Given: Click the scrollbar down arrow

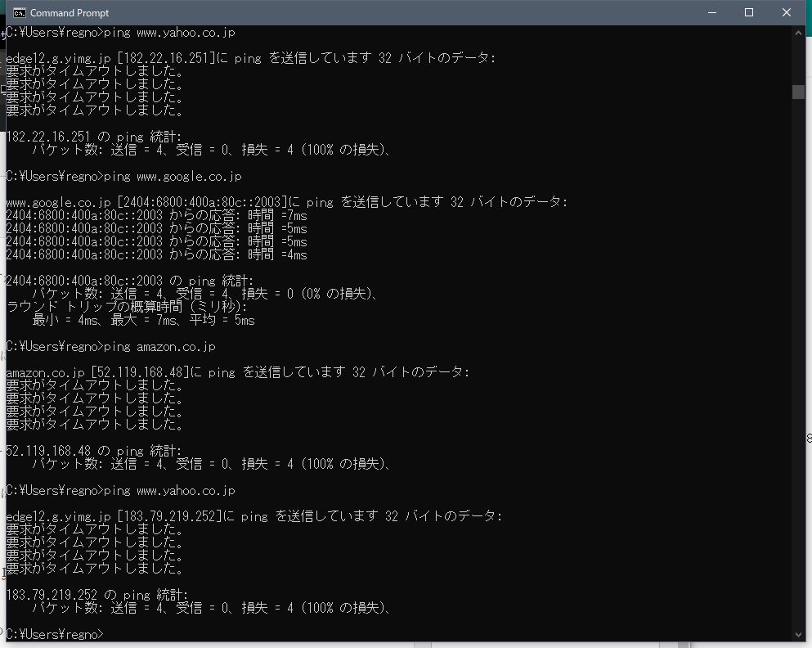Looking at the screenshot, I should coord(798,635).
